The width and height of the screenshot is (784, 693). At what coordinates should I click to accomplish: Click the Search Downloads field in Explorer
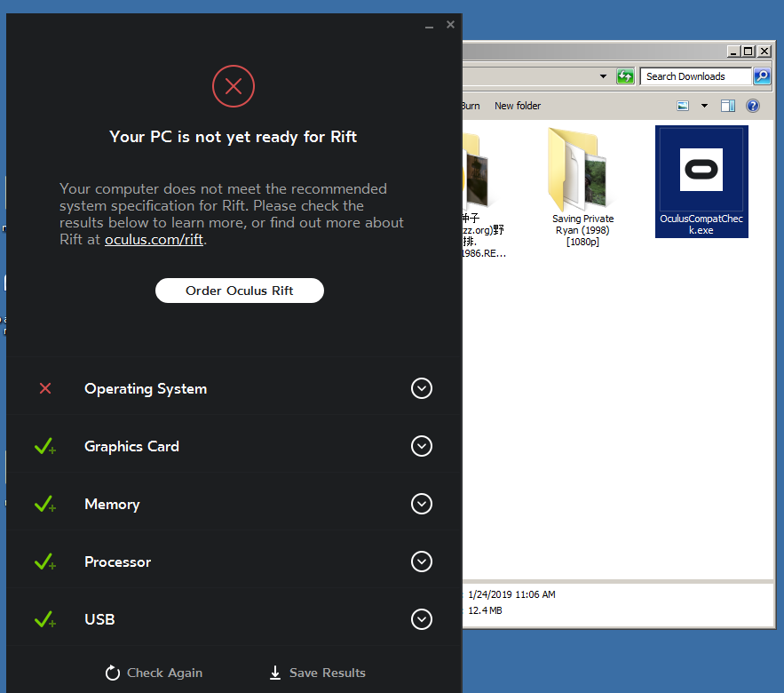coord(695,76)
